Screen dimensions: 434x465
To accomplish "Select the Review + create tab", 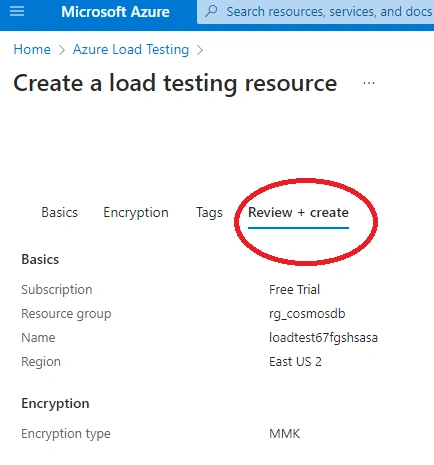I will coord(298,213).
